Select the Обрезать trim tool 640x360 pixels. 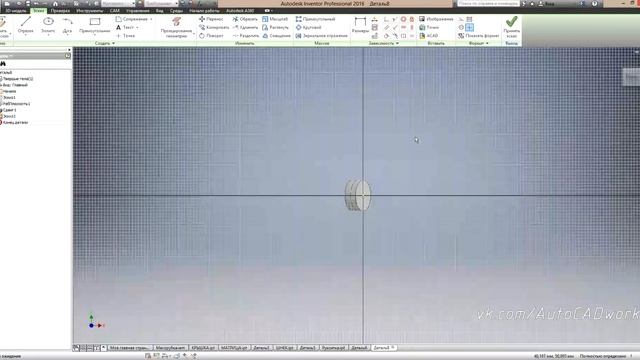[x=245, y=19]
